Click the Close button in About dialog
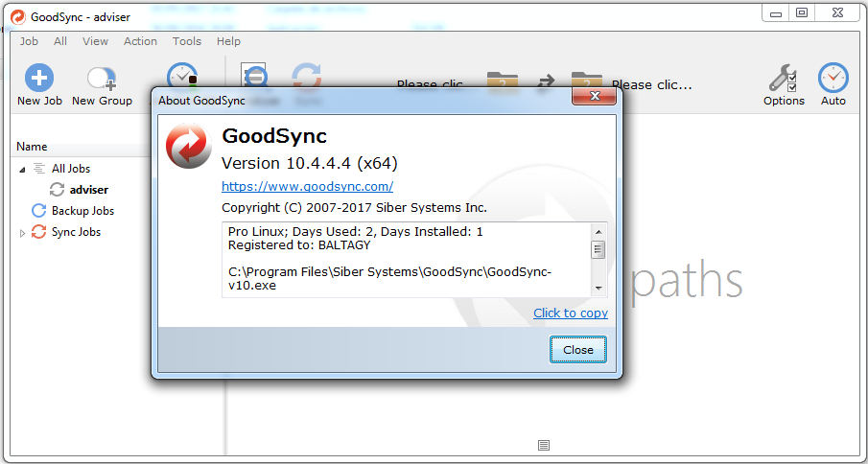Viewport: 868px width, 464px height. coord(578,350)
